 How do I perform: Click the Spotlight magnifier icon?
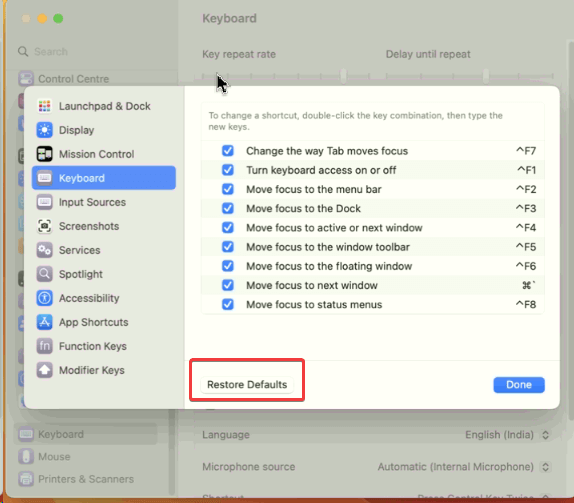(45, 274)
